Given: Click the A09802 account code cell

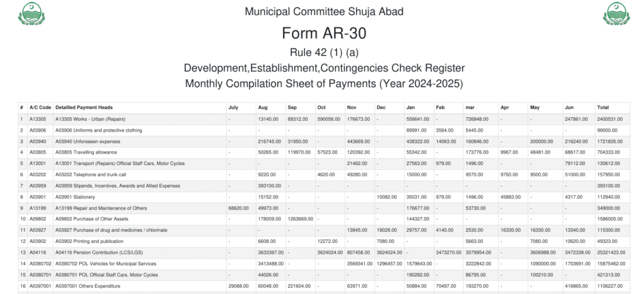Looking at the screenshot, I should tap(38, 219).
